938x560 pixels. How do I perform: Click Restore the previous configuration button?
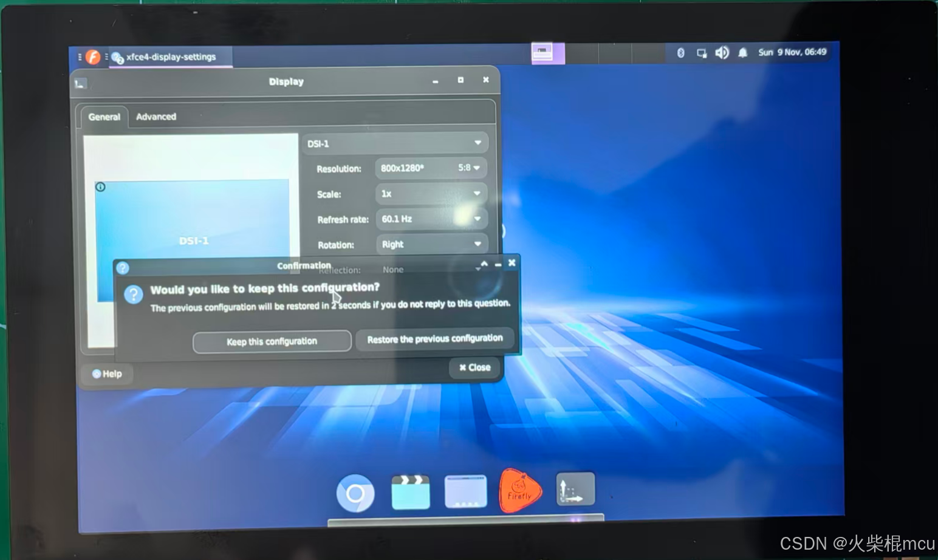click(434, 339)
